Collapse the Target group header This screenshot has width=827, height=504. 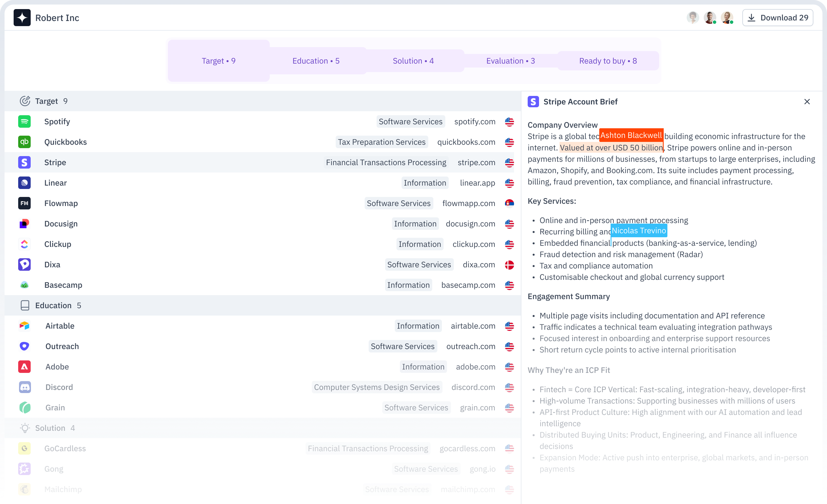(x=262, y=101)
